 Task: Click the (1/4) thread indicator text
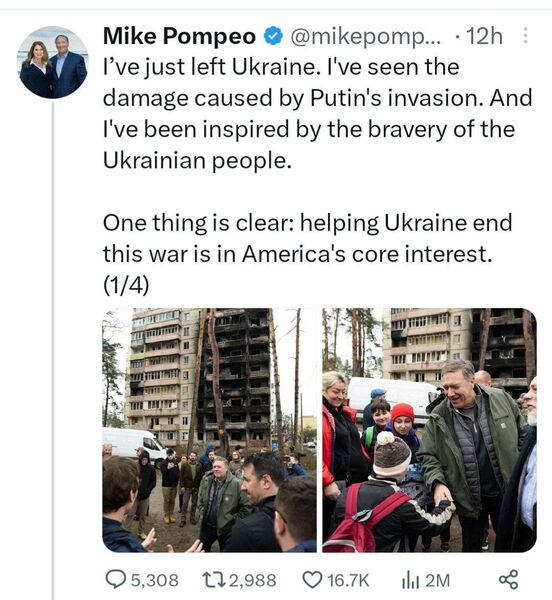[126, 285]
